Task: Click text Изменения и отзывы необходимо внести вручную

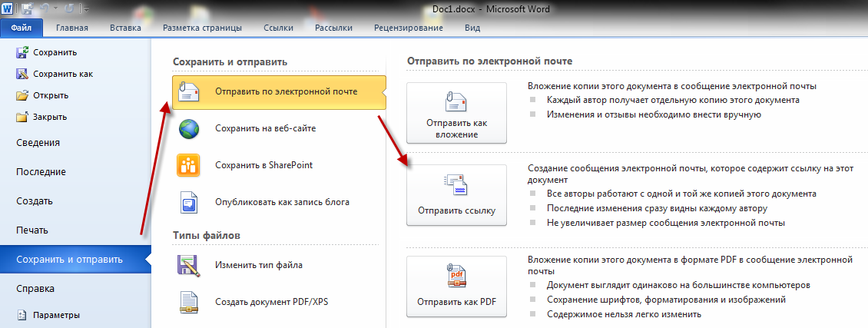Action: 654,115
